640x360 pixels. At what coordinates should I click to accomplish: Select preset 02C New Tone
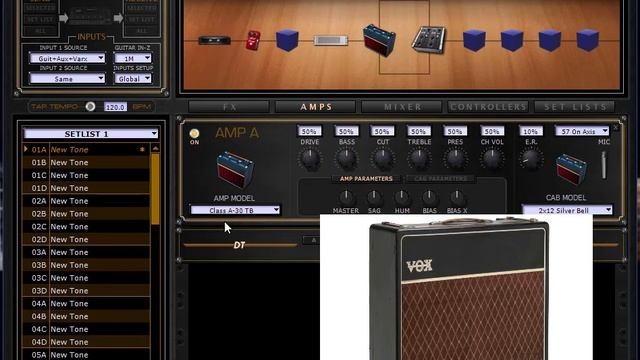86,227
